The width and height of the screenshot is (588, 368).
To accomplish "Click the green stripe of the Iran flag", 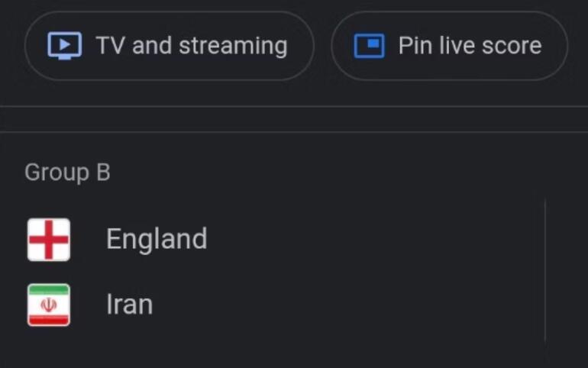I will (x=49, y=289).
